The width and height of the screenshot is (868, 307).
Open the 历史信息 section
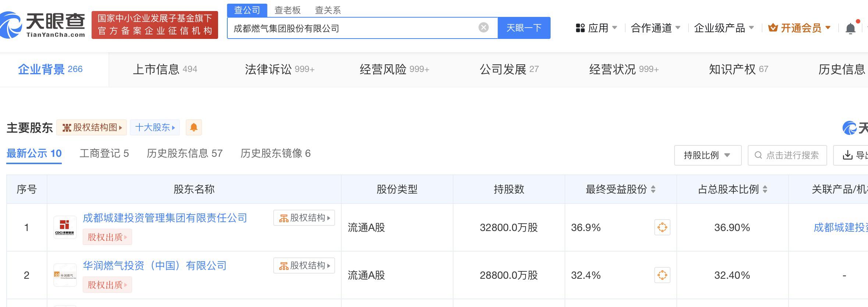(842, 69)
